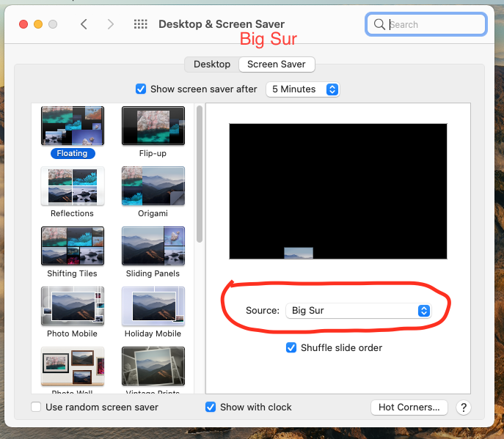Pick the Shifting Tiles screen saver thumbnail
The image size is (504, 439).
73,246
